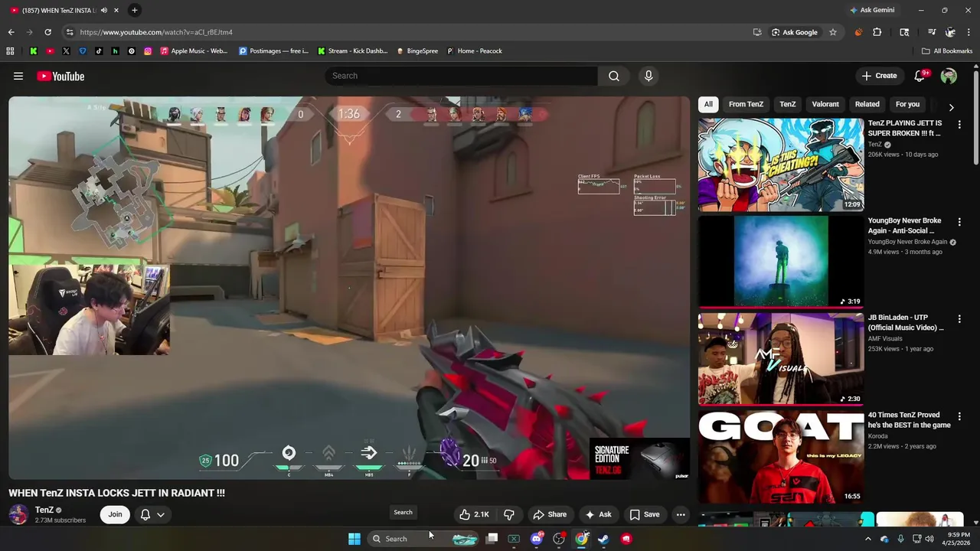Click the YouTube search magnifier button

coord(614,76)
